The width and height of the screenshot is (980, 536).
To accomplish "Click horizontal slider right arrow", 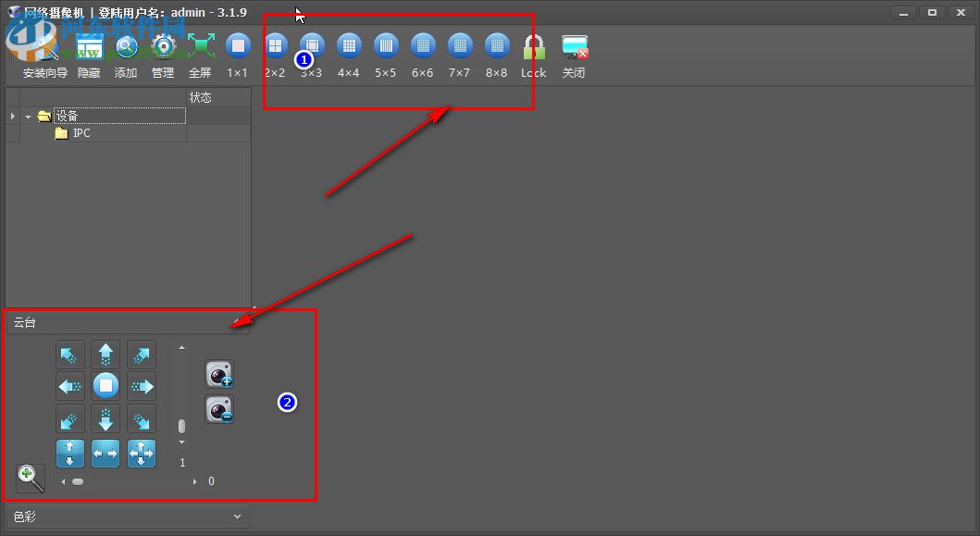I will click(195, 481).
